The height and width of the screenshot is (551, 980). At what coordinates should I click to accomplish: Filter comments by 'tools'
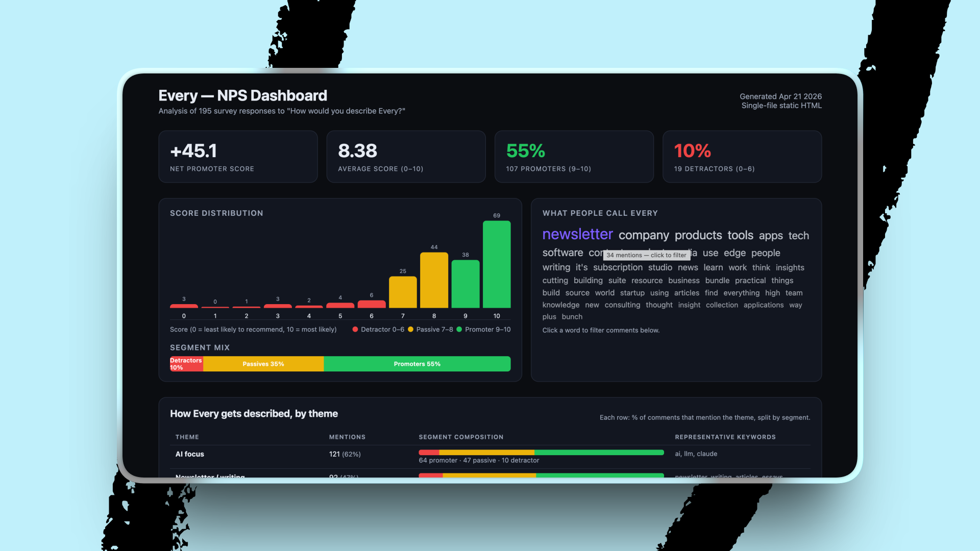click(x=740, y=235)
